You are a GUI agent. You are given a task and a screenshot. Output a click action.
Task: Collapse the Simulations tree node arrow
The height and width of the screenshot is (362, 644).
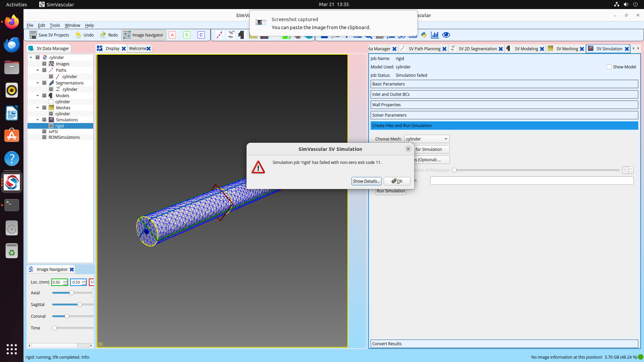[38, 120]
